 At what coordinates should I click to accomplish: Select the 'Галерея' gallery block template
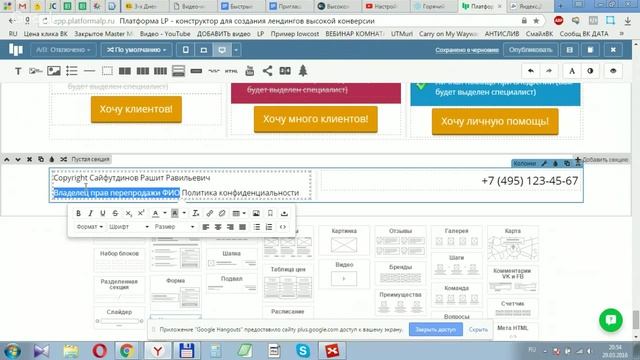pos(456,238)
